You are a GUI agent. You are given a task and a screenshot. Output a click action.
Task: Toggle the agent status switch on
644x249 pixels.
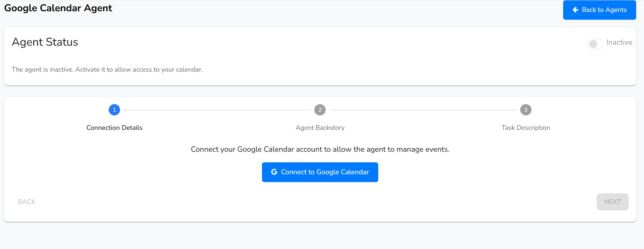point(594,44)
